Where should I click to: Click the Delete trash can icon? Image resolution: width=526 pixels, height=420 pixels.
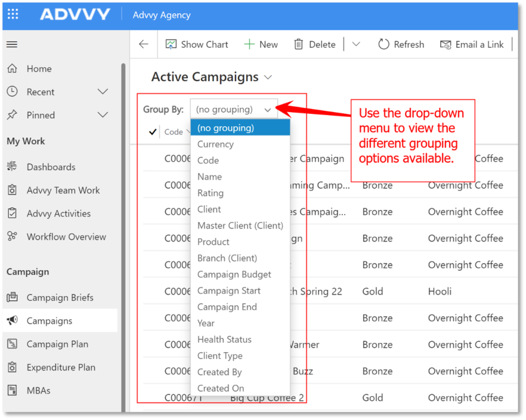tap(299, 44)
